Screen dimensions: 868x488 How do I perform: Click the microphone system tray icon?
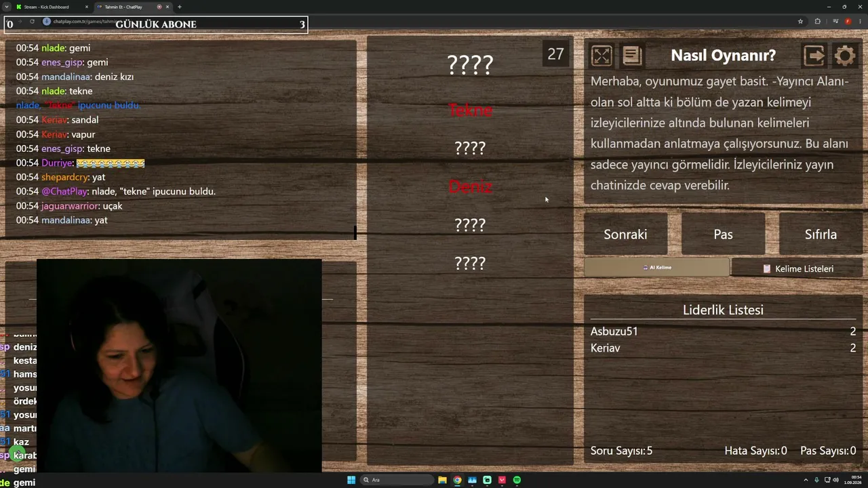pyautogui.click(x=816, y=480)
